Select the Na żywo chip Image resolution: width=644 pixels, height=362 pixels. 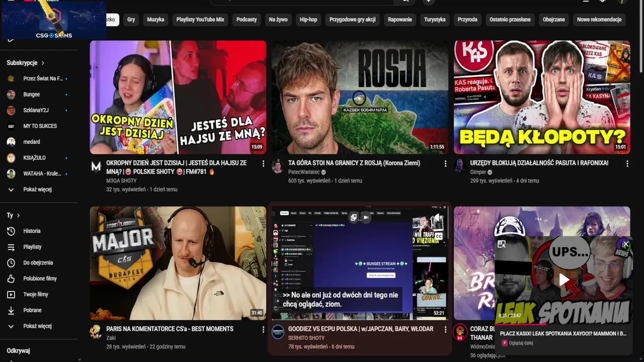pyautogui.click(x=278, y=20)
